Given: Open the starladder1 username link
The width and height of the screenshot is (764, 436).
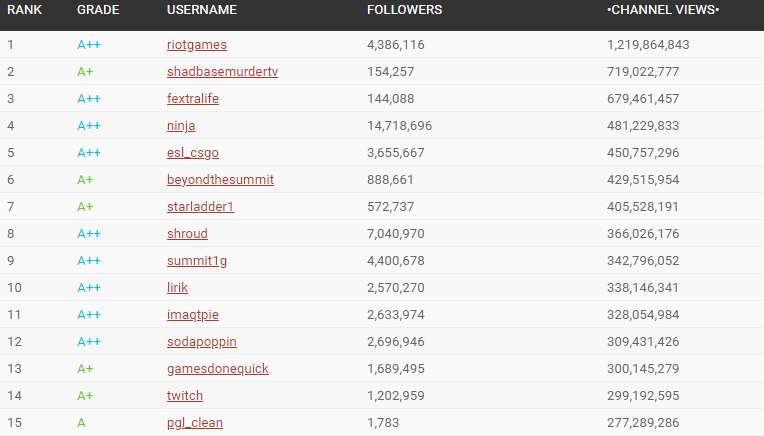Looking at the screenshot, I should tap(200, 207).
